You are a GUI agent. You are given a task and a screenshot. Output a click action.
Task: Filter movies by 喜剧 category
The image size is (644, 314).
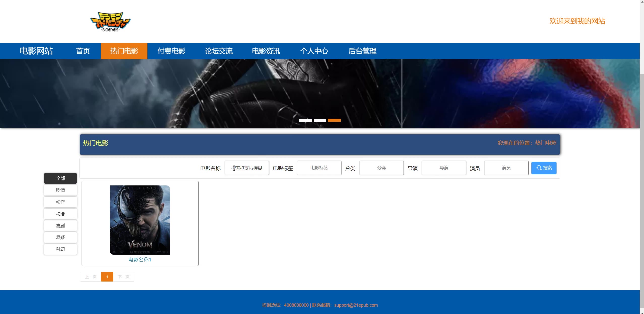(x=60, y=225)
